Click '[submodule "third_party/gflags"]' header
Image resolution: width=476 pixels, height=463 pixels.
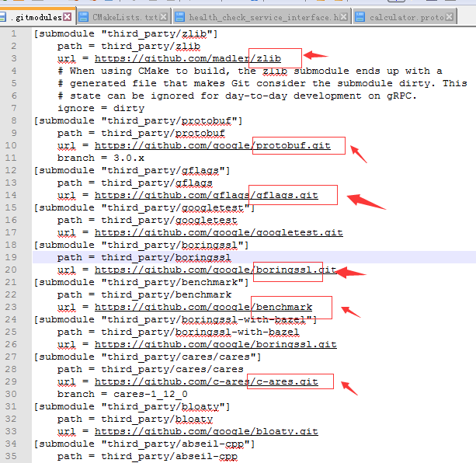(x=132, y=170)
